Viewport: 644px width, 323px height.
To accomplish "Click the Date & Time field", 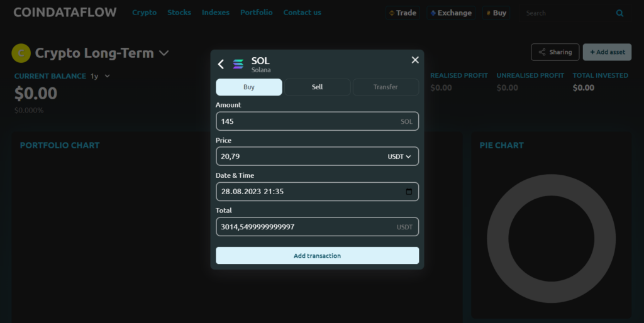I will pyautogui.click(x=317, y=192).
